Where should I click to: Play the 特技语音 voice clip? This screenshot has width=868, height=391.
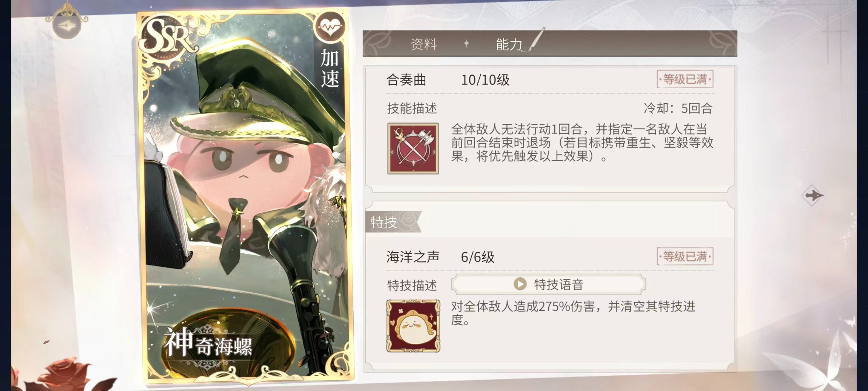(x=558, y=284)
